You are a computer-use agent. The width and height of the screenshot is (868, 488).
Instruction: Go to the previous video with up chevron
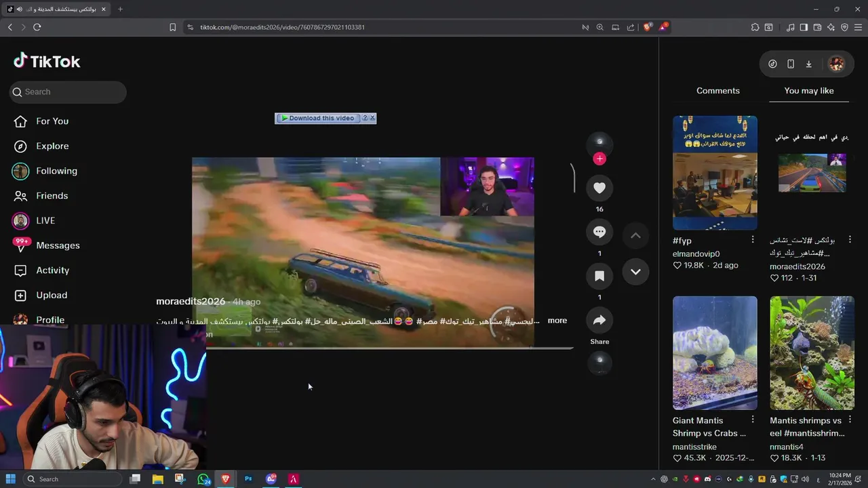point(635,235)
